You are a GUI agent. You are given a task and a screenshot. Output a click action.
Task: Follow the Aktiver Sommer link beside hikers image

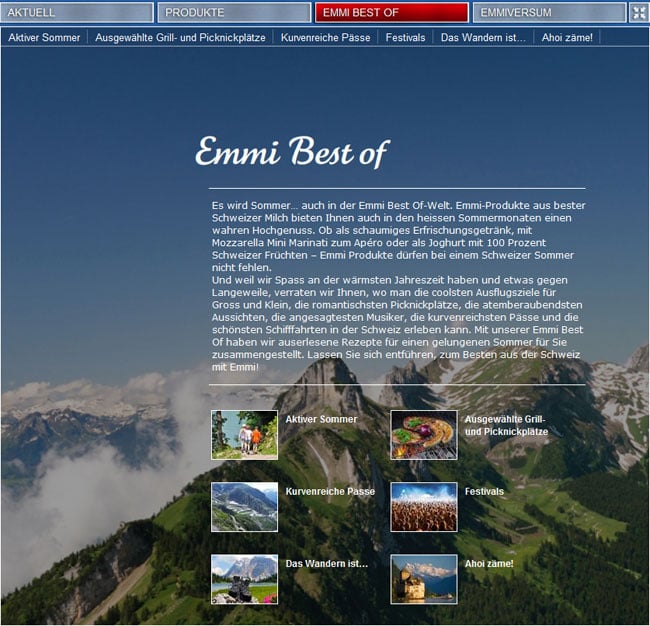[321, 419]
